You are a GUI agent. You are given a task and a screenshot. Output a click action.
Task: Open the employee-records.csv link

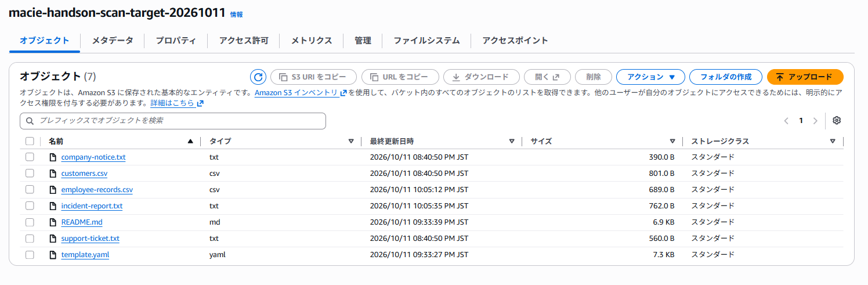click(x=97, y=190)
